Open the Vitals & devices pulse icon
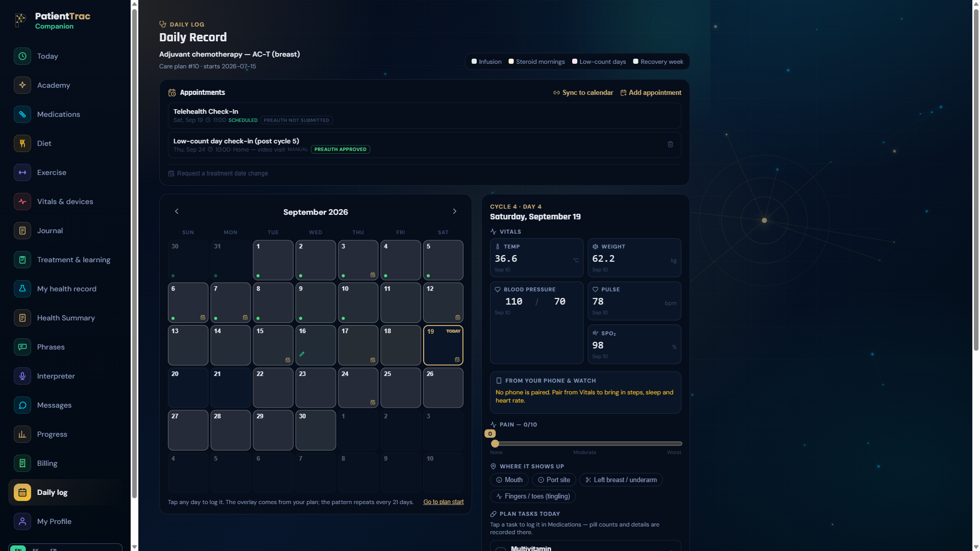 [x=22, y=202]
